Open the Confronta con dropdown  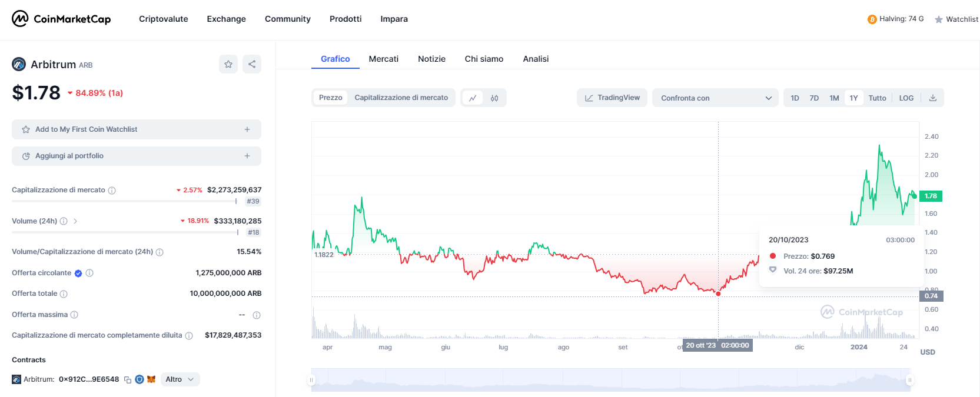tap(715, 98)
